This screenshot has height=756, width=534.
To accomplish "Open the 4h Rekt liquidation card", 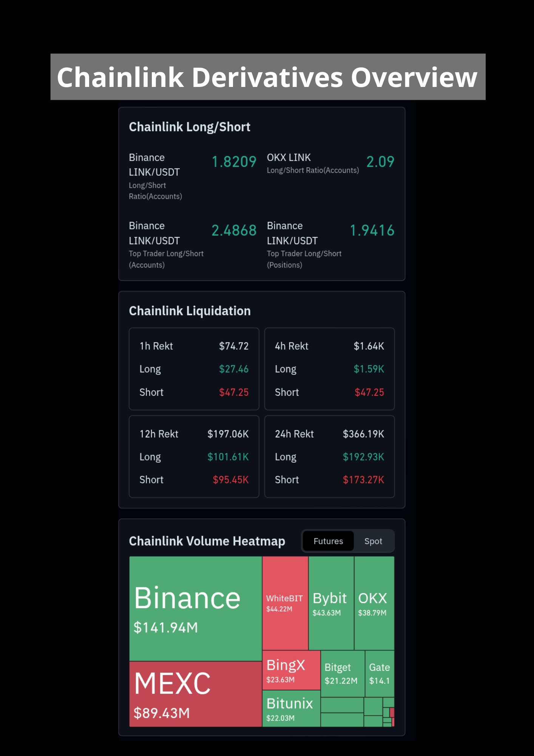I will click(329, 369).
